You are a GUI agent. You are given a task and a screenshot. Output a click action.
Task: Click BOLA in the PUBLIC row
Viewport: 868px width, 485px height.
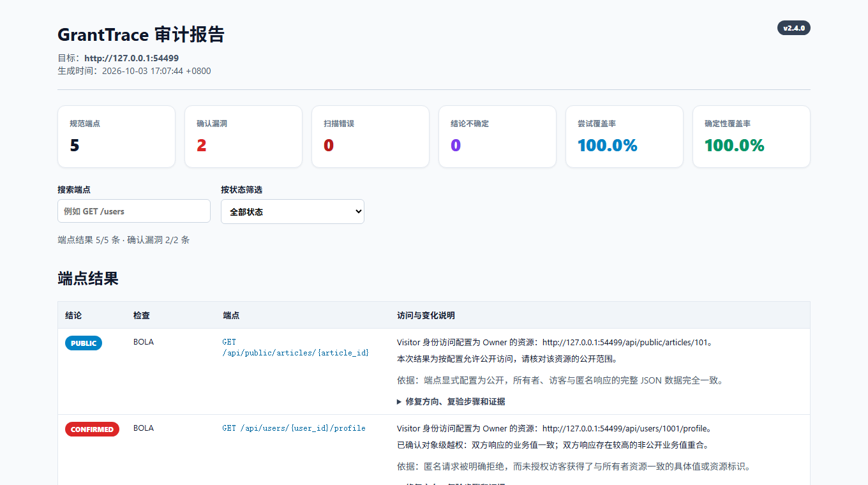(x=144, y=342)
